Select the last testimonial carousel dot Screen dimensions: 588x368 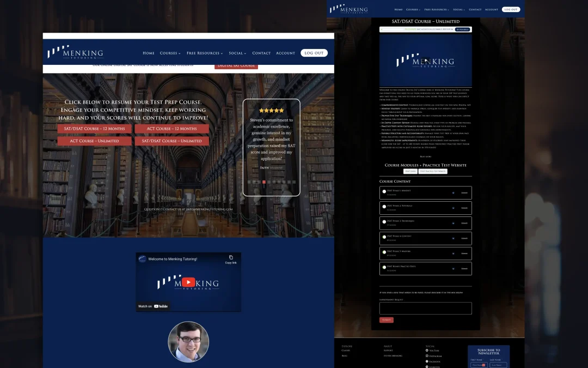(x=294, y=182)
